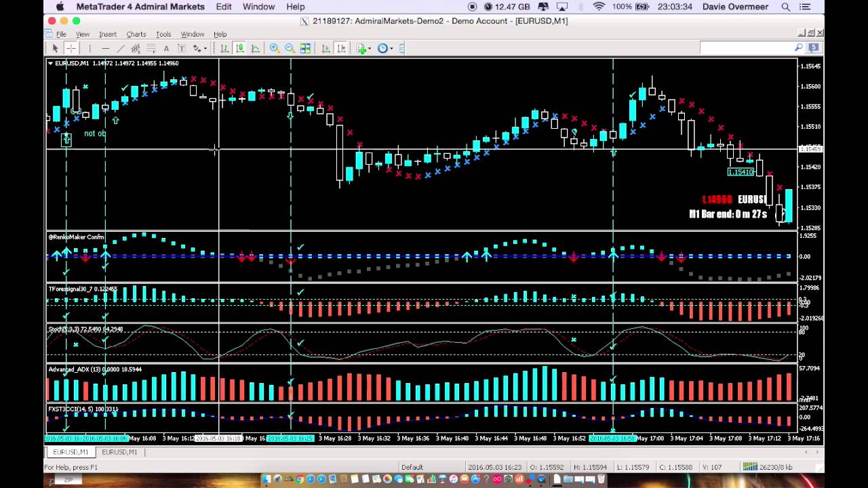The width and height of the screenshot is (868, 488).
Task: Select the active EURUSD,M1 chart tab
Action: (71, 452)
